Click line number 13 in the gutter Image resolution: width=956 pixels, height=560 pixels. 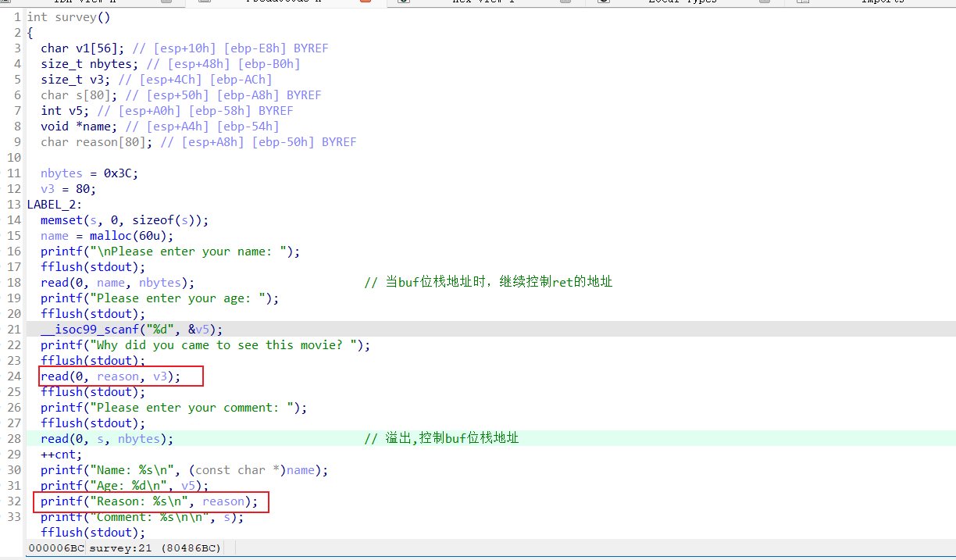[x=13, y=205]
